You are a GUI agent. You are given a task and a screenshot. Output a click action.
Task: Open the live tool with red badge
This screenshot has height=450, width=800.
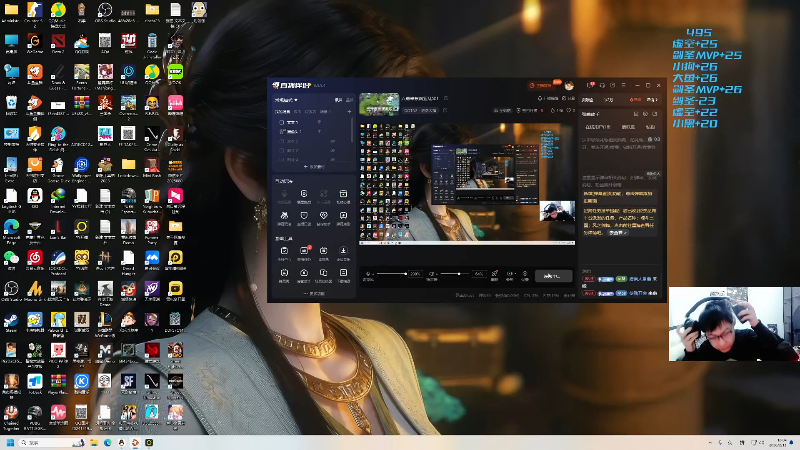(304, 253)
